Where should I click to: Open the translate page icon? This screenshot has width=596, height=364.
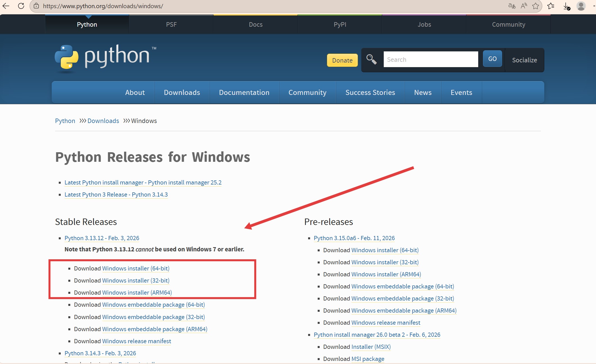coord(512,6)
